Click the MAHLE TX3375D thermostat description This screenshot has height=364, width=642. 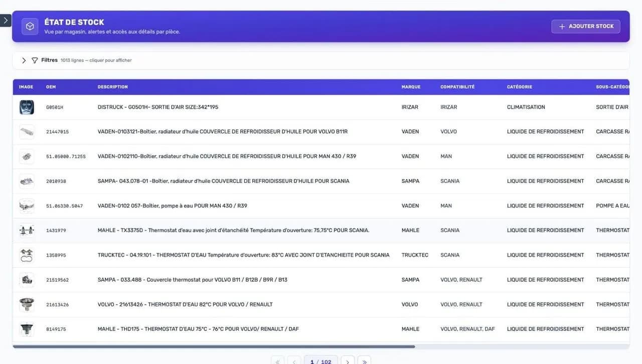(x=233, y=231)
